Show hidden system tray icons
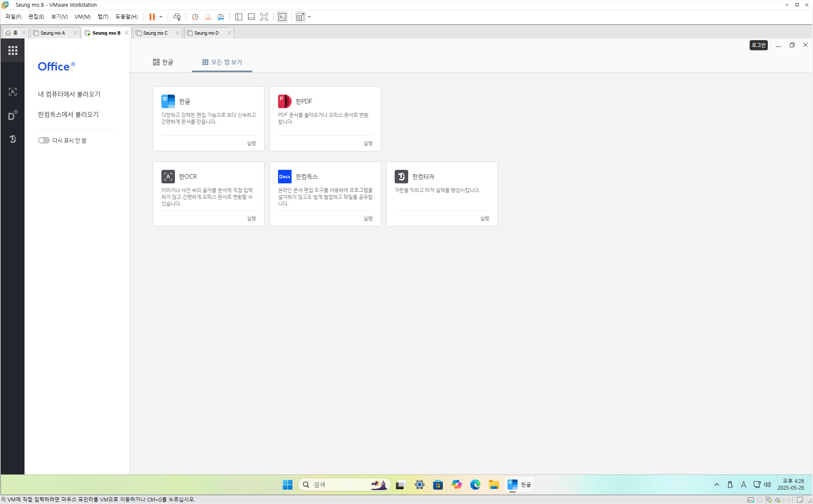 [x=716, y=485]
